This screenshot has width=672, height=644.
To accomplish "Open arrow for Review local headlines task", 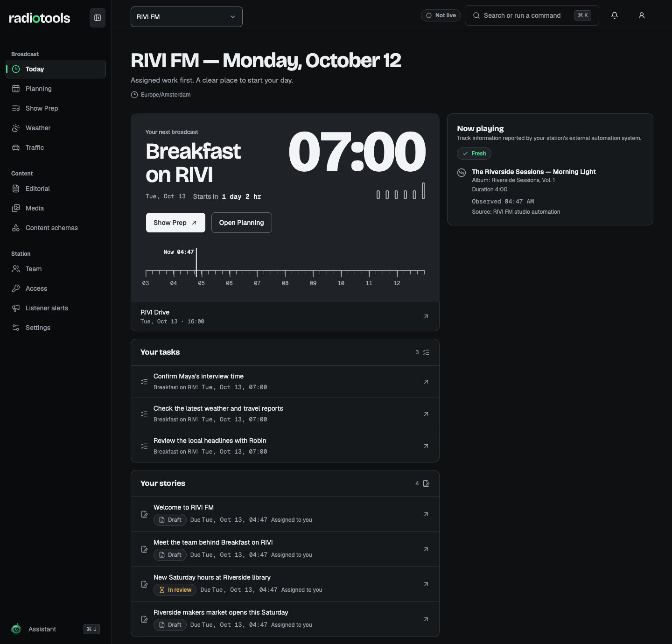I will click(426, 446).
